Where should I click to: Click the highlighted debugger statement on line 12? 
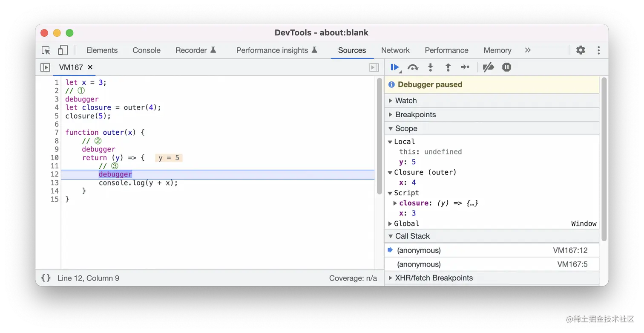point(115,174)
